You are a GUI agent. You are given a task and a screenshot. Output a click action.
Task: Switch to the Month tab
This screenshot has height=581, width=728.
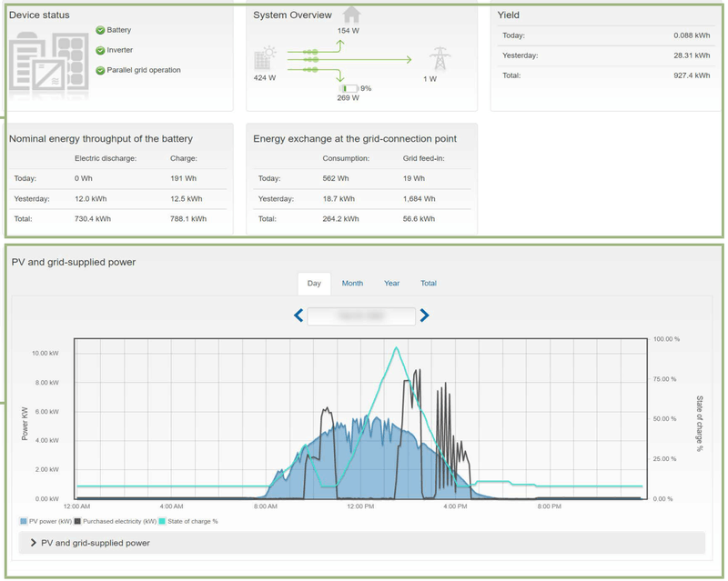pos(352,283)
